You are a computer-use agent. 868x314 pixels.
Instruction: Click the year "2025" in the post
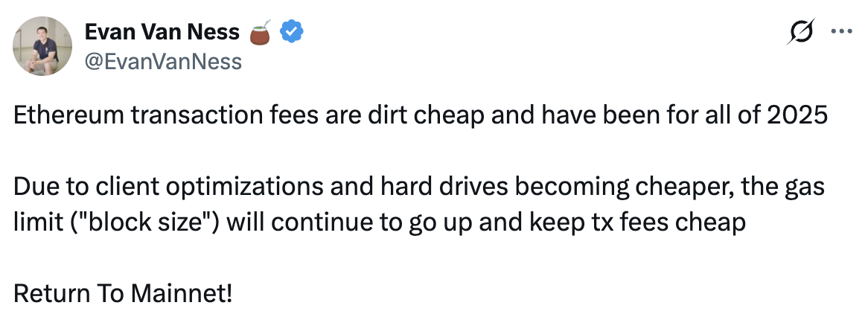click(799, 117)
